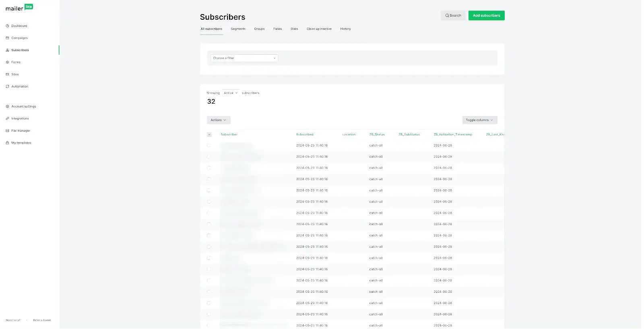644x329 pixels.
Task: Open File manager icon in sidebar
Action: coord(7,131)
